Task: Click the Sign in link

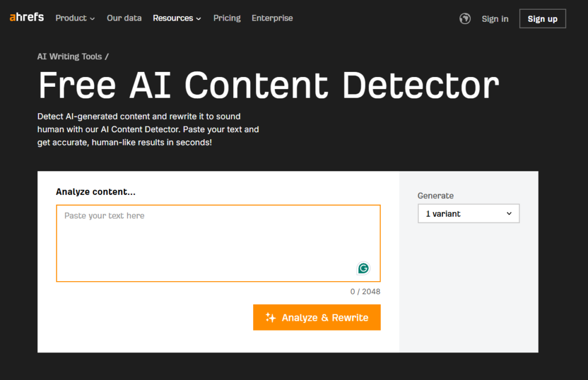Action: click(494, 19)
